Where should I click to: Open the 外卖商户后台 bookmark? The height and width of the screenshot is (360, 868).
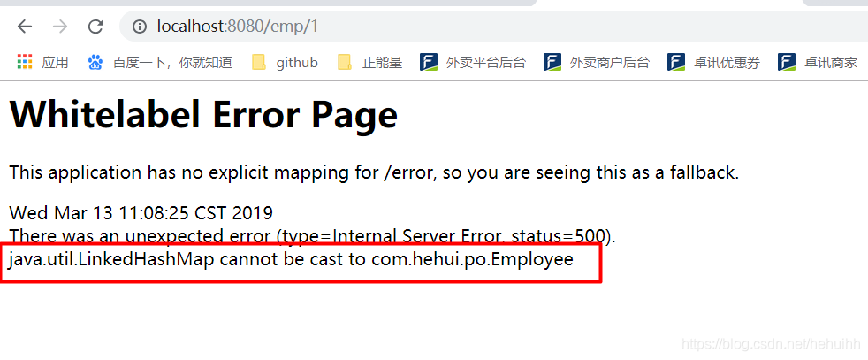coord(596,62)
